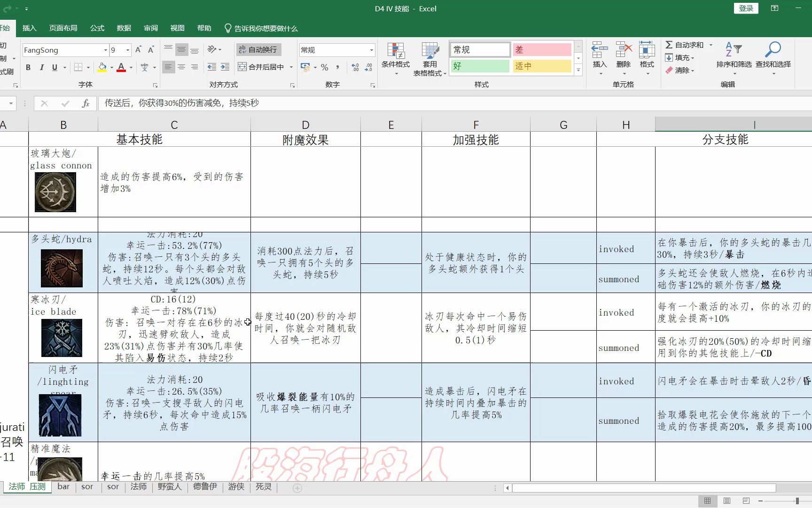Screen dimensions: 812x508
Task: Click comma style icon
Action: pos(337,67)
